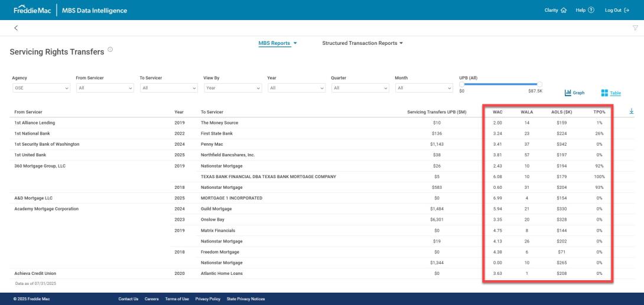Screen dimensions: 644x305
Task: Open the To Servicer dropdown
Action: click(x=169, y=88)
